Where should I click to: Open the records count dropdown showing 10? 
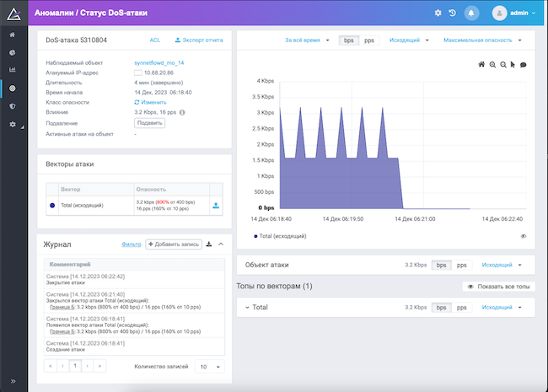point(209,367)
